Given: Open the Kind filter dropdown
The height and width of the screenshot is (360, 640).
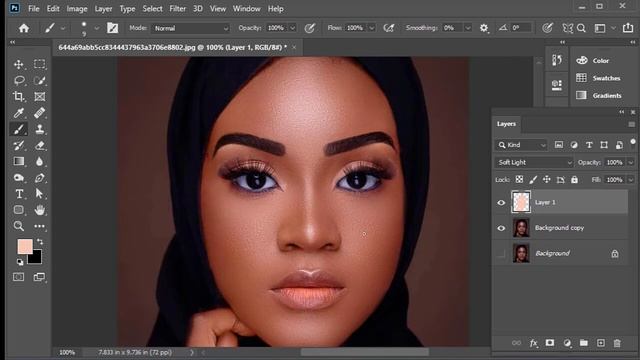Looking at the screenshot, I should 521,145.
